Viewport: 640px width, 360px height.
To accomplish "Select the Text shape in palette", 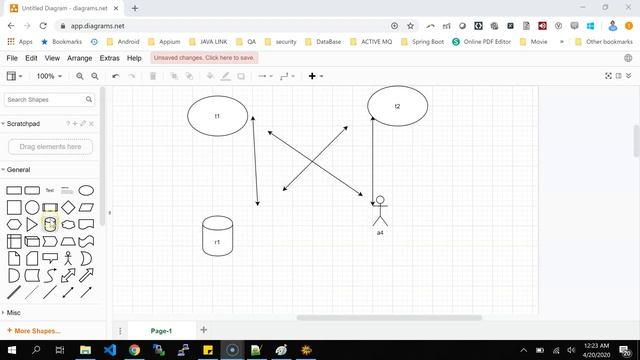I will coord(50,190).
